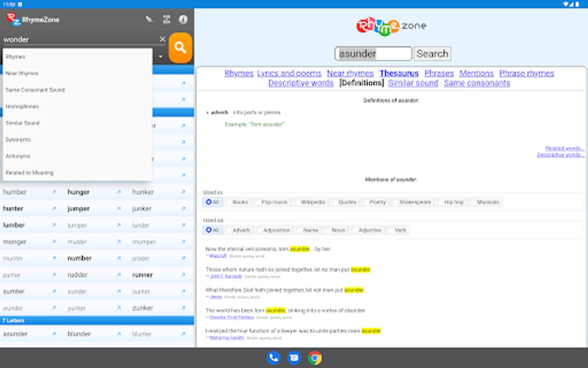Open arrow icon next to asunder

pyautogui.click(x=54, y=334)
